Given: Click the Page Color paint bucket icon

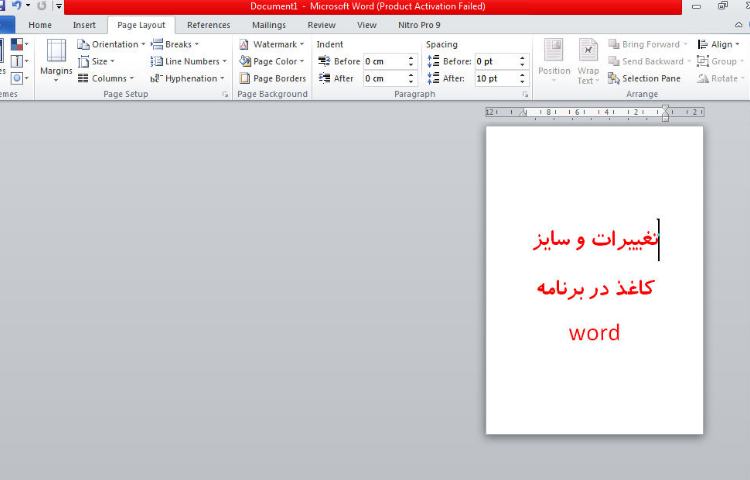Looking at the screenshot, I should click(x=245, y=61).
